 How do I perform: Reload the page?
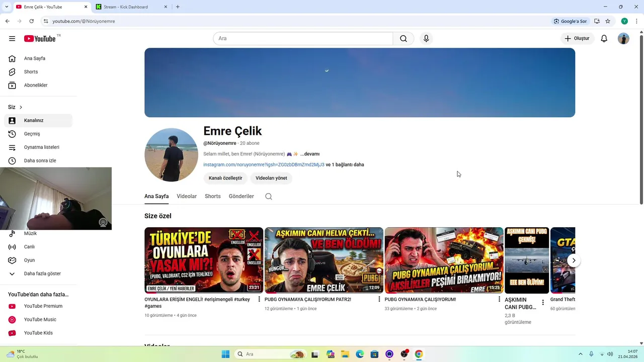(31, 21)
